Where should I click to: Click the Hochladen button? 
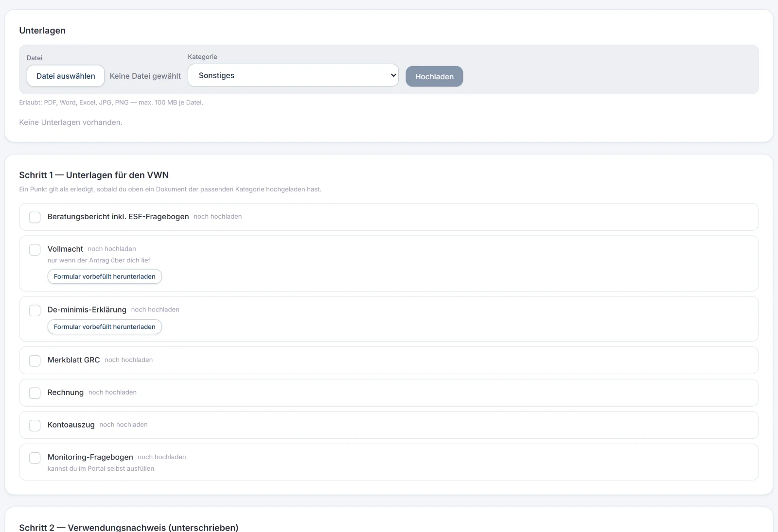point(434,76)
